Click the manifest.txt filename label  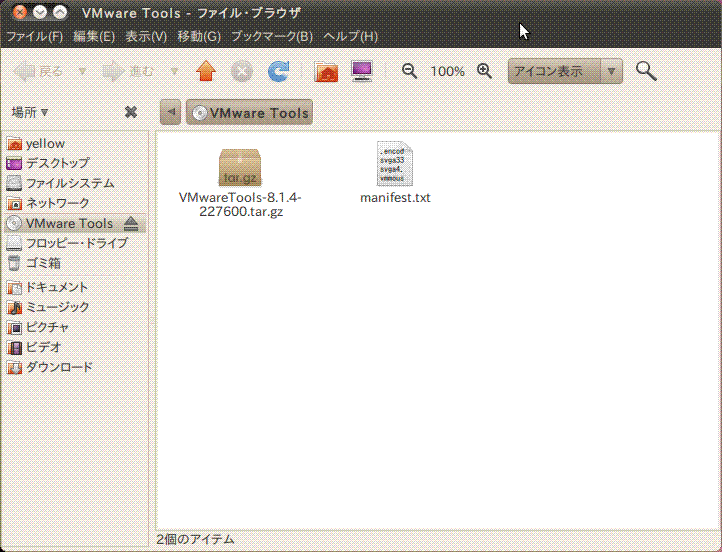395,198
